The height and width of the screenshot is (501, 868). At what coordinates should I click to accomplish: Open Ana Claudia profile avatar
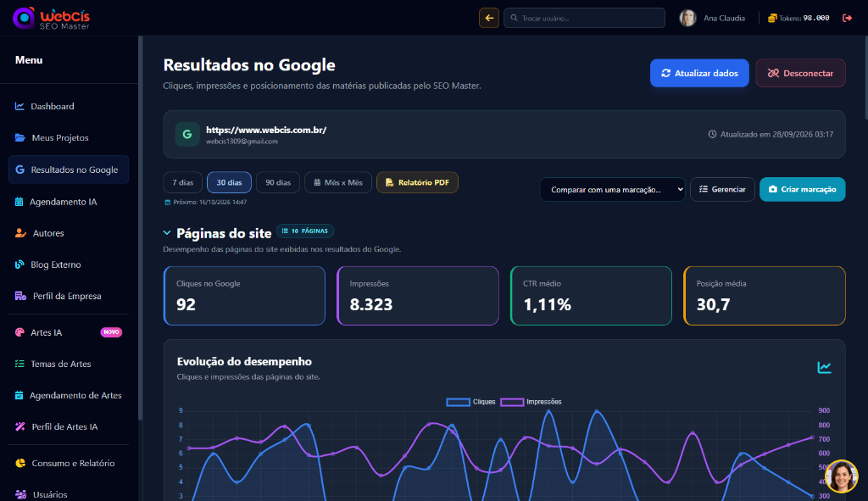tap(687, 18)
